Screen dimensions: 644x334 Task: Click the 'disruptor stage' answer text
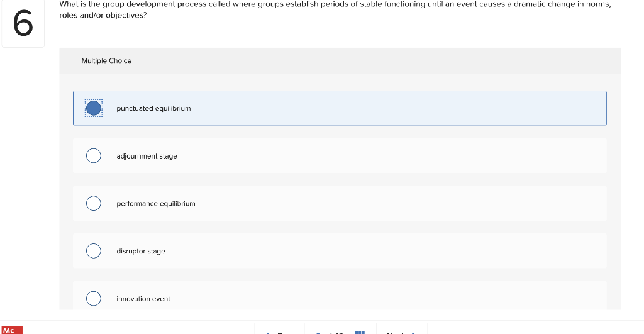tap(141, 251)
